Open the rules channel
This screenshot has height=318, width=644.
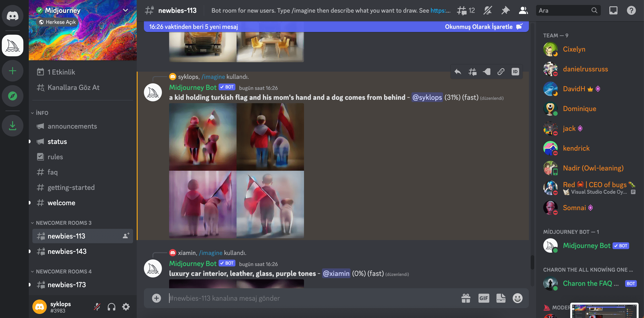pyautogui.click(x=83, y=157)
